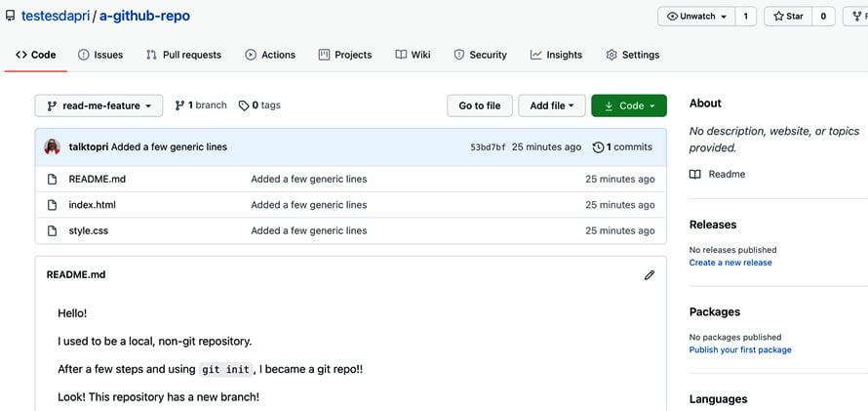The width and height of the screenshot is (868, 411).
Task: Star this repository
Action: (x=788, y=16)
